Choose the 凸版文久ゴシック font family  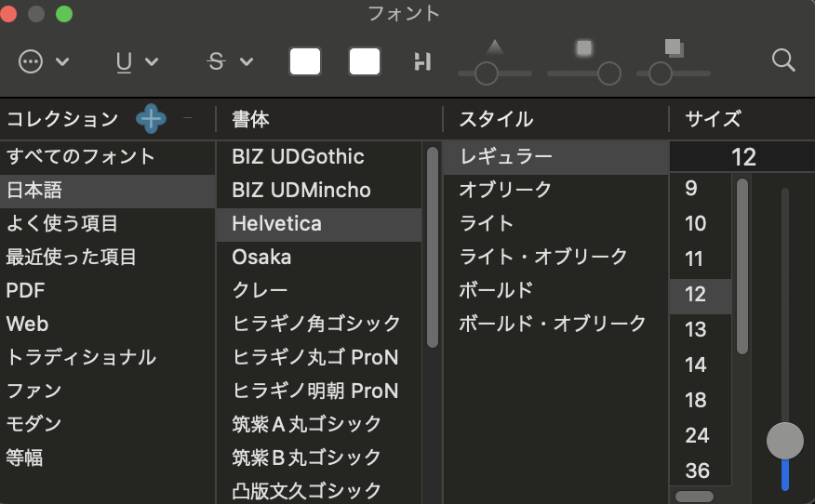tap(318, 490)
